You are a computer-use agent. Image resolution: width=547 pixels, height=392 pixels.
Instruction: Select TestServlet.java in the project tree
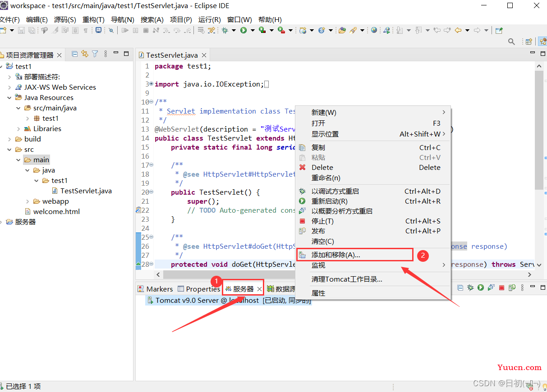click(82, 191)
